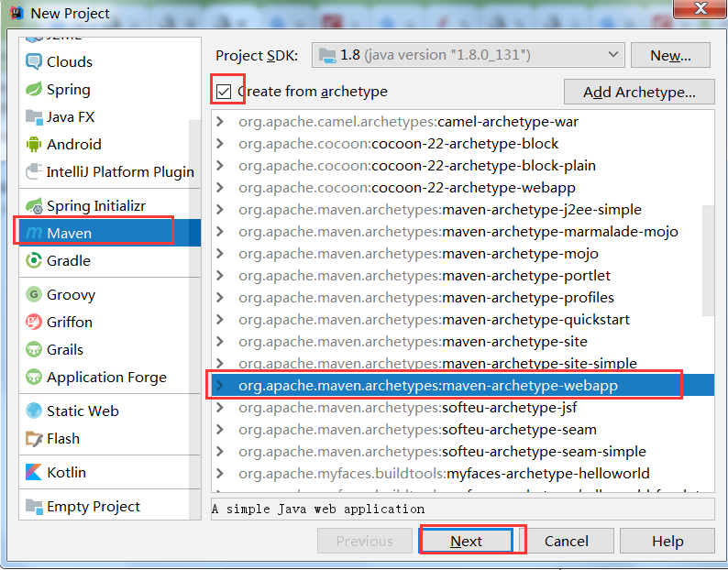
Task: Click the archetype list vertical scrollbar
Action: coord(708,260)
